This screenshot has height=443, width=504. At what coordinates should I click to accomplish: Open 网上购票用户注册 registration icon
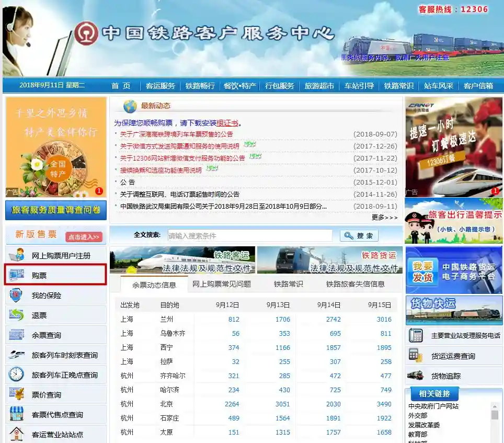click(16, 255)
